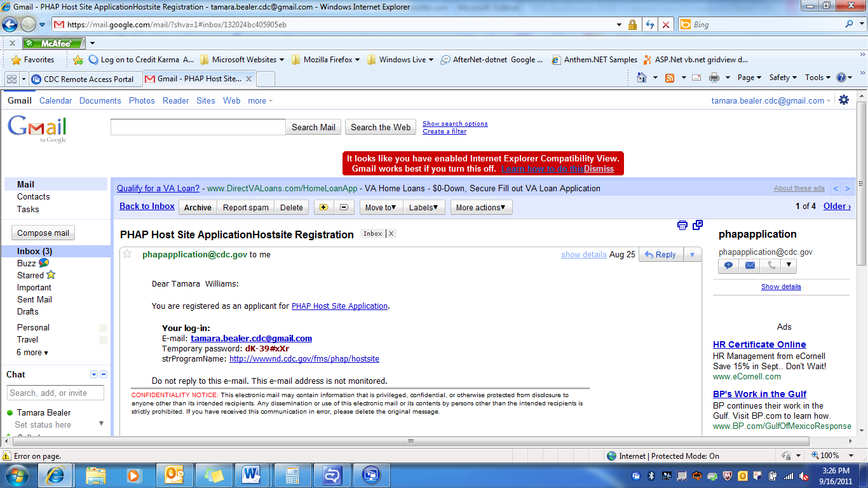Expand the 6 more labels list

click(x=32, y=352)
